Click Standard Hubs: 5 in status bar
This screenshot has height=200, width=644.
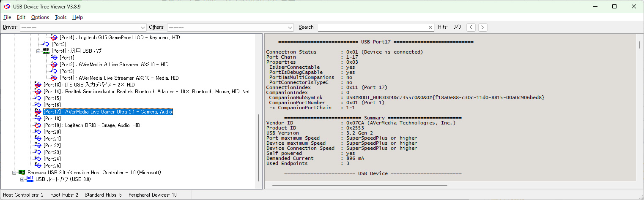pyautogui.click(x=103, y=195)
